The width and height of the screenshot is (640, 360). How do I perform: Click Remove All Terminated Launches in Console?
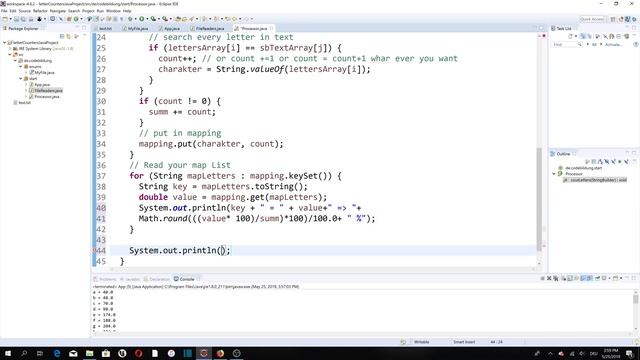556,278
